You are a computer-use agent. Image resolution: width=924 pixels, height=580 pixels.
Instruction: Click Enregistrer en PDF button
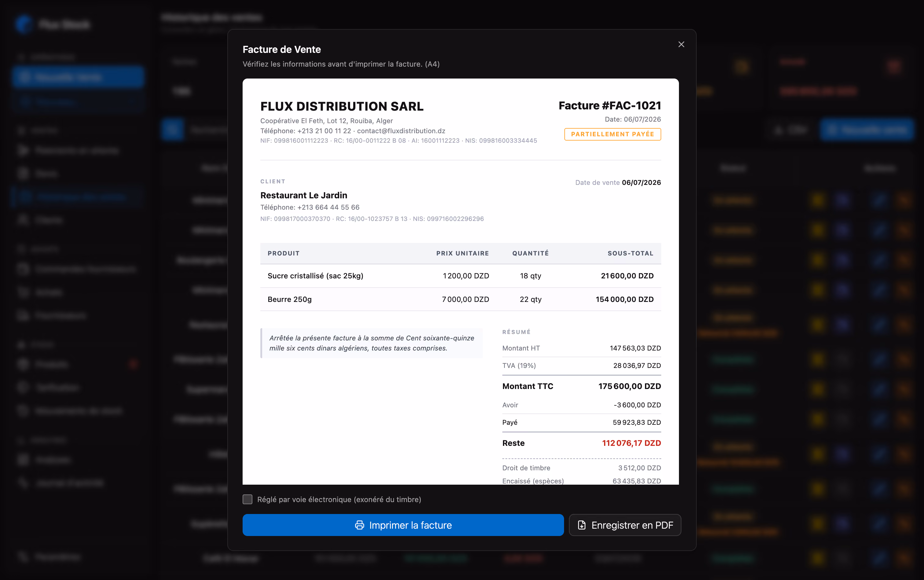pos(625,525)
